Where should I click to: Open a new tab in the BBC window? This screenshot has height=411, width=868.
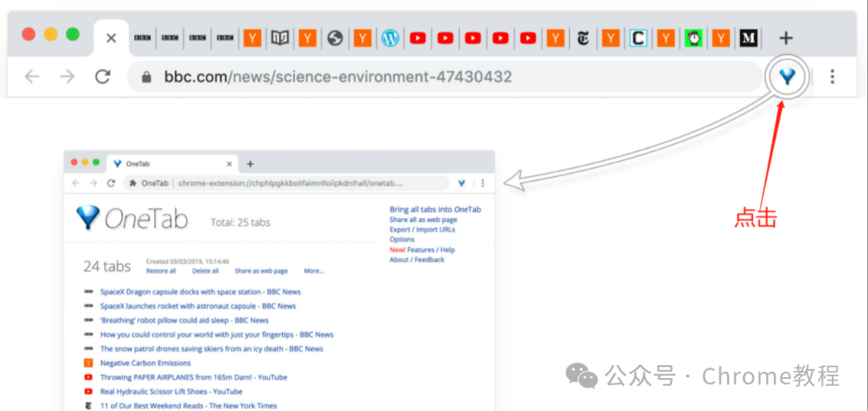tap(786, 39)
